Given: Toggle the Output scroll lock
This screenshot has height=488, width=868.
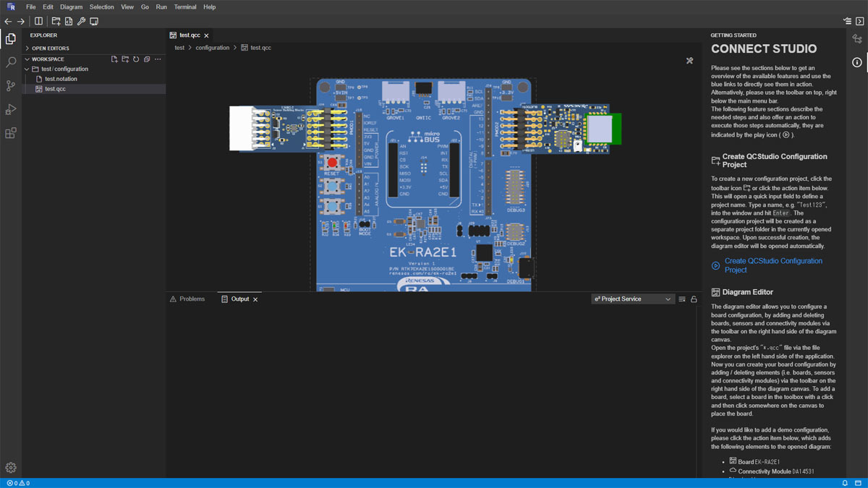Looking at the screenshot, I should coord(694,299).
